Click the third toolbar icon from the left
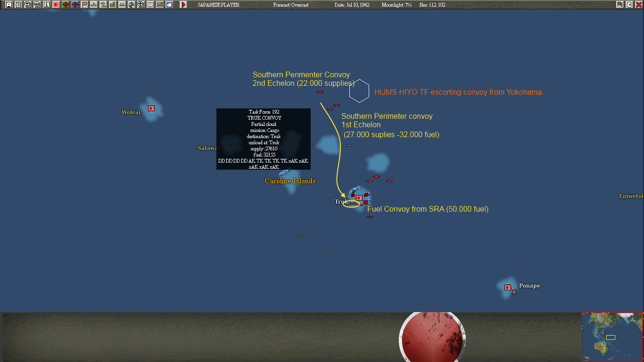 [27, 5]
